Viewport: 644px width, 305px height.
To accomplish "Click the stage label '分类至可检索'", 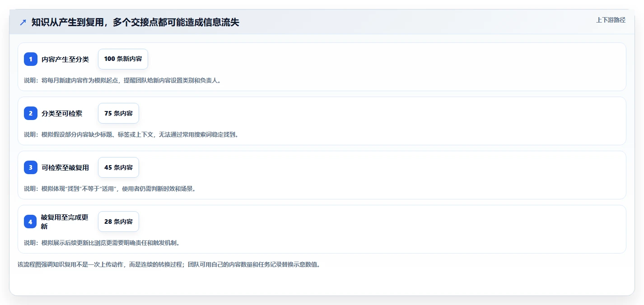I will [62, 113].
